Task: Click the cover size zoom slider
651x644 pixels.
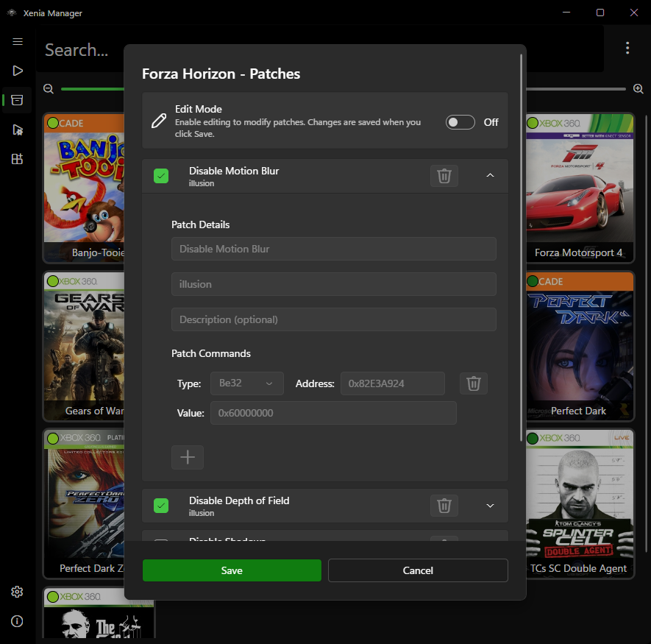Action: click(92, 89)
